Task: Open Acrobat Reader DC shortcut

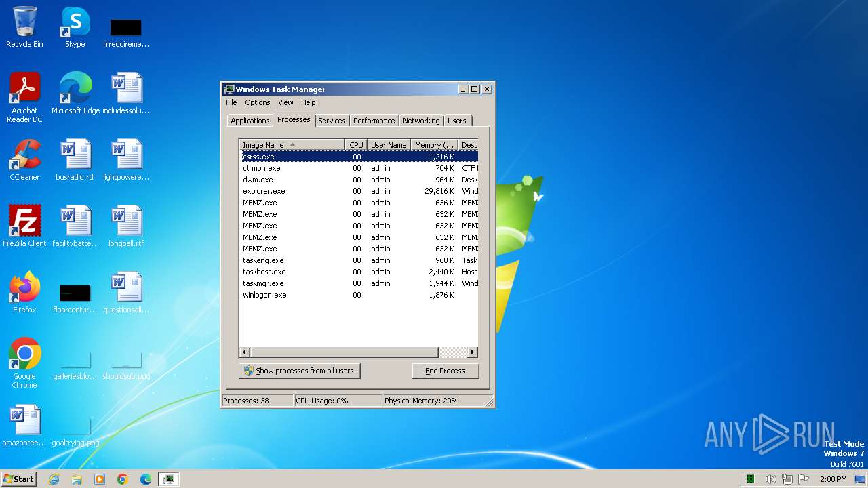Action: [x=24, y=98]
